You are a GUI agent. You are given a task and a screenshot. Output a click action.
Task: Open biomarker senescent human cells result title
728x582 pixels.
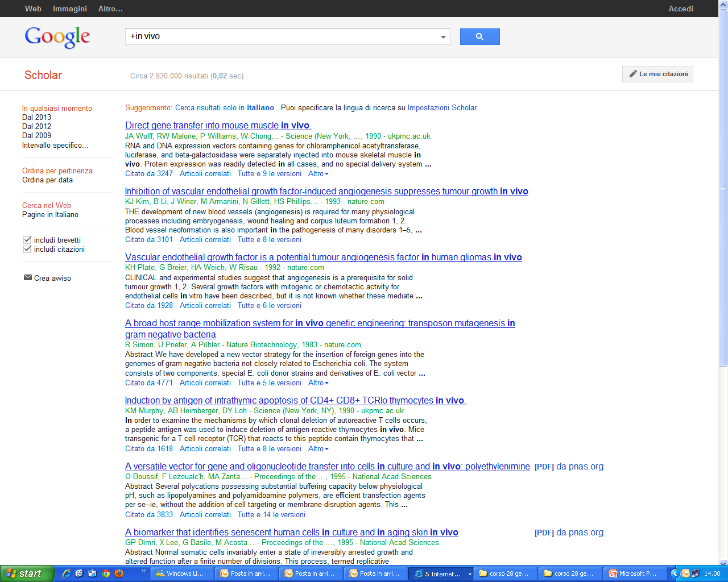(292, 532)
